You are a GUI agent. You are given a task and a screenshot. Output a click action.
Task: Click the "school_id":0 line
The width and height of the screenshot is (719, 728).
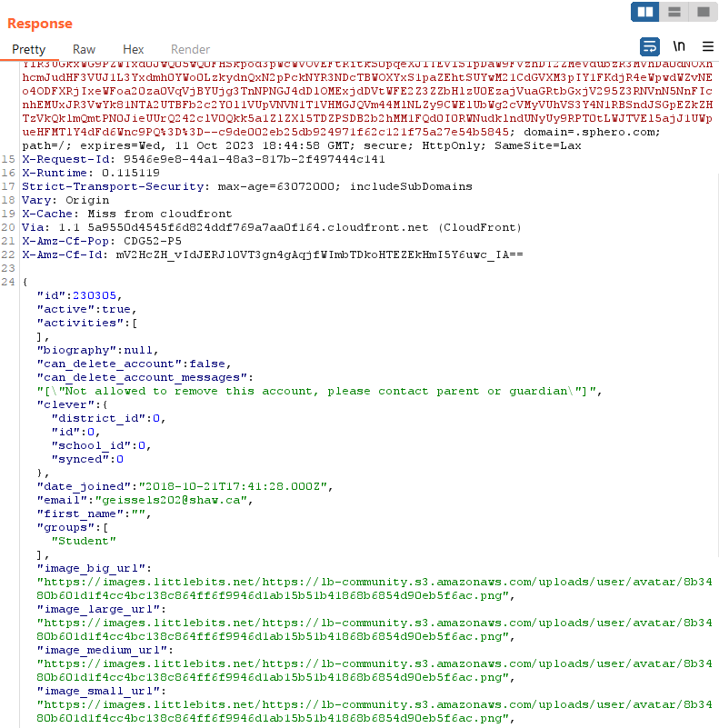point(101,445)
